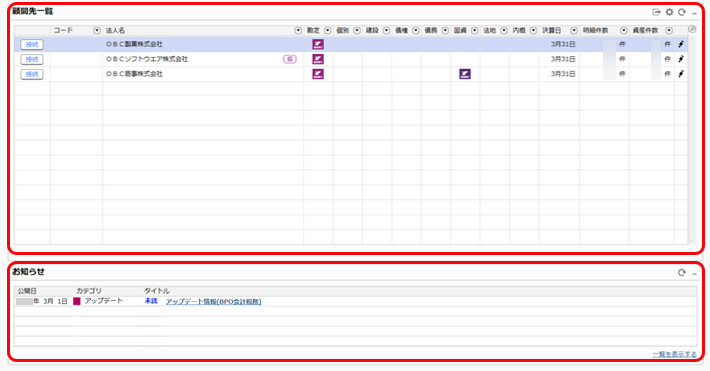Image resolution: width=710 pixels, height=371 pixels.
Task: Click 接続 button for ＯＢＣ商事株式会社
Action: [x=32, y=74]
